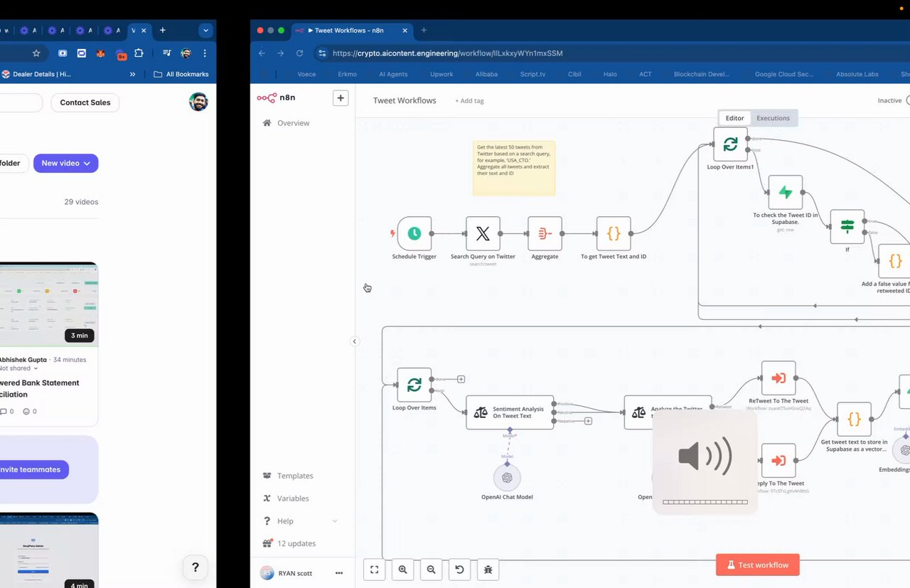Viewport: 910px width, 588px height.
Task: Click the fit-to-view canvas button
Action: click(375, 569)
